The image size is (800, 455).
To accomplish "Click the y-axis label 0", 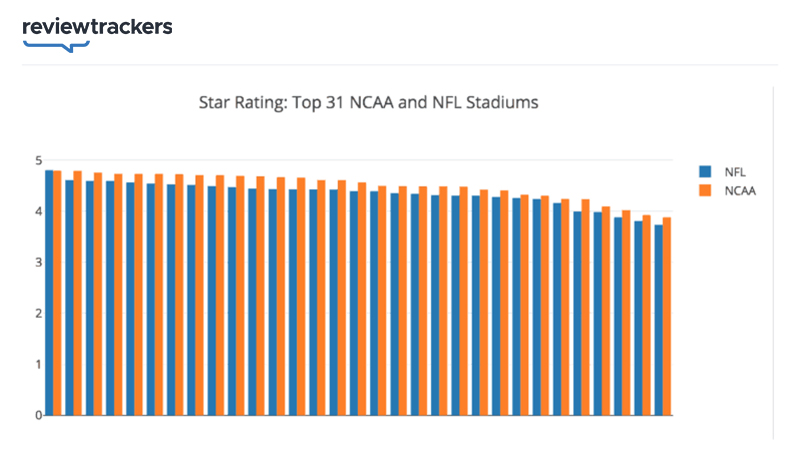I will (37, 414).
